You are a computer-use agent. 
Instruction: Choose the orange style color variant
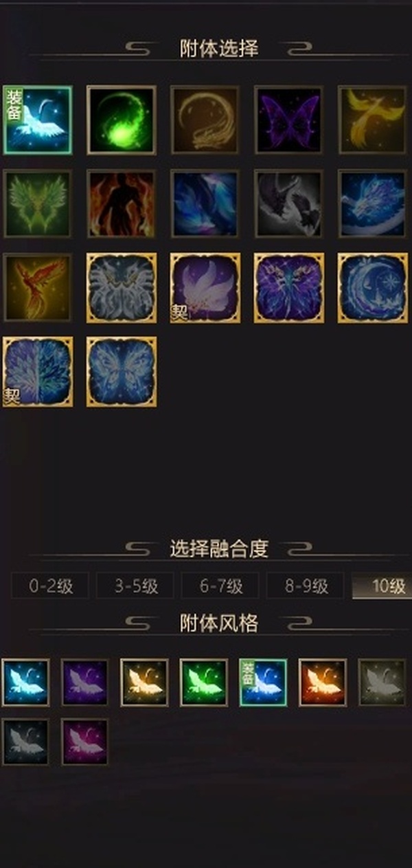[323, 682]
